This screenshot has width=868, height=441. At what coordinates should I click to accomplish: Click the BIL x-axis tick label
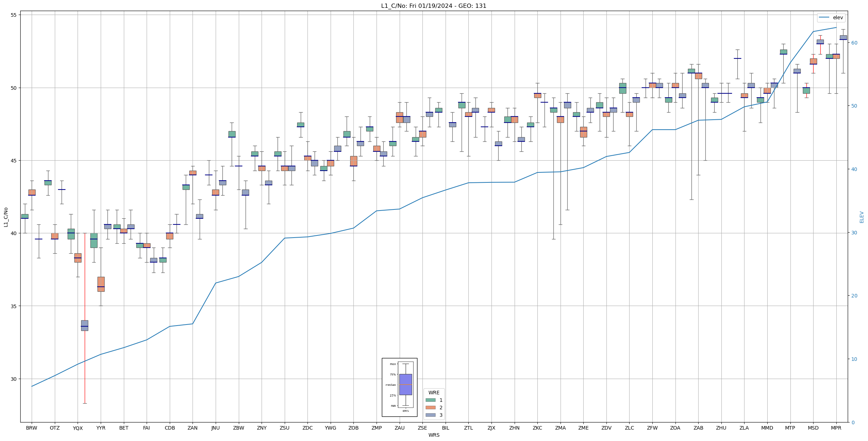(x=445, y=428)
